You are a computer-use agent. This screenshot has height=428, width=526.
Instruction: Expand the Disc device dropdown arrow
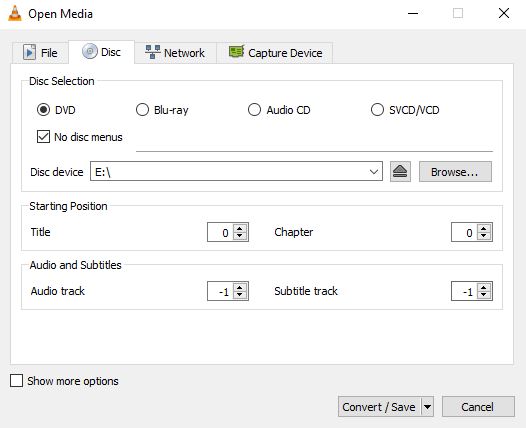coord(374,172)
